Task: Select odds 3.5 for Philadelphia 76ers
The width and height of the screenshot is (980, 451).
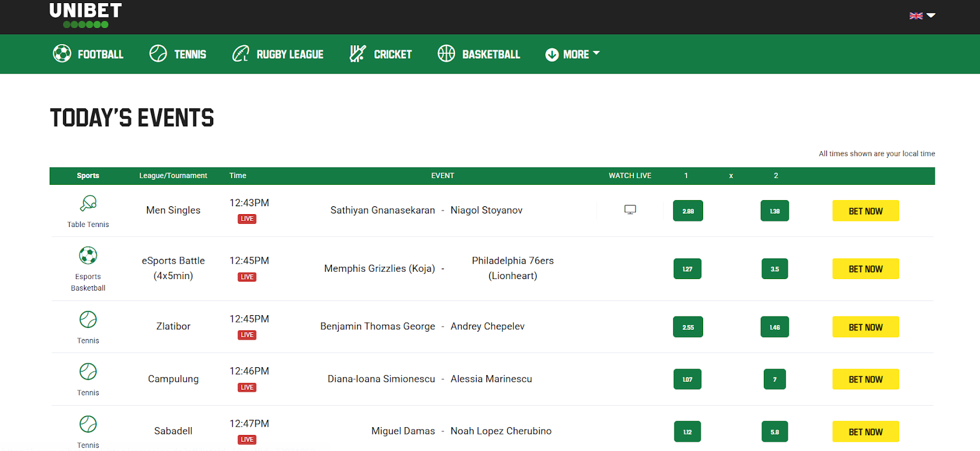Action: 775,269
